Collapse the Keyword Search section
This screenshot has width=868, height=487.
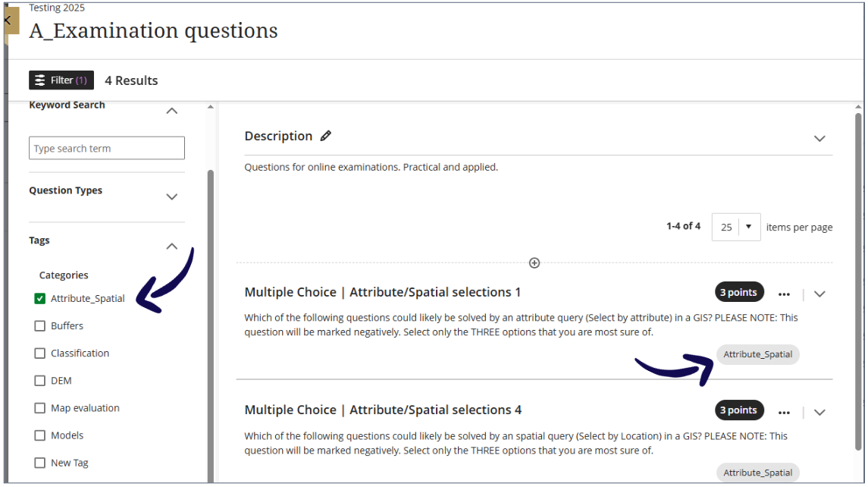(x=172, y=111)
